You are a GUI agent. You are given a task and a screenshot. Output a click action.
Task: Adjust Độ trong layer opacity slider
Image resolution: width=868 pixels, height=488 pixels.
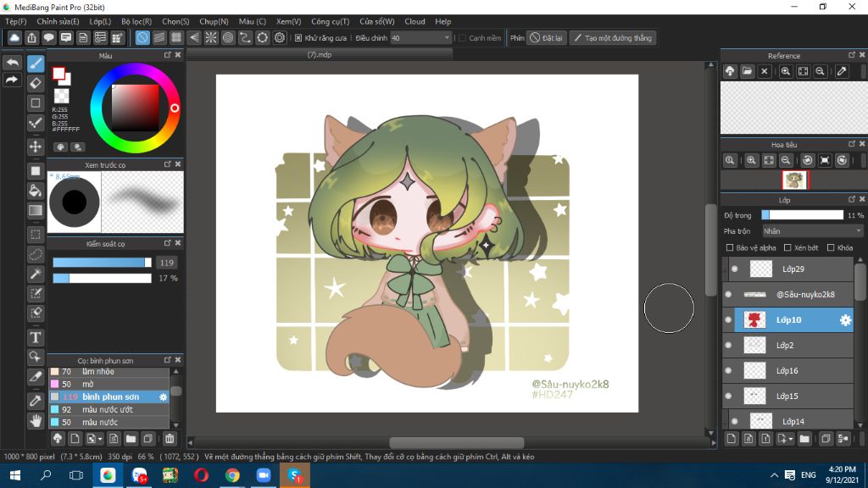(802, 215)
